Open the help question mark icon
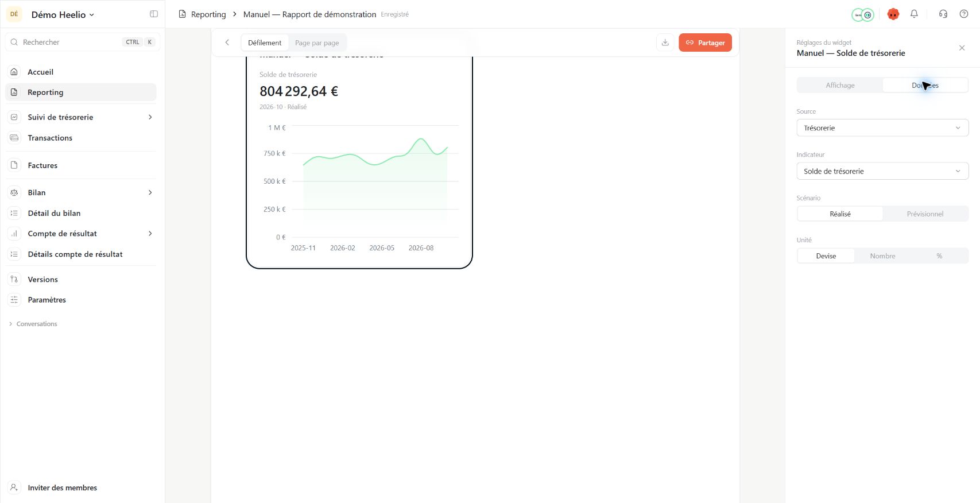Image resolution: width=980 pixels, height=503 pixels. coord(964,14)
